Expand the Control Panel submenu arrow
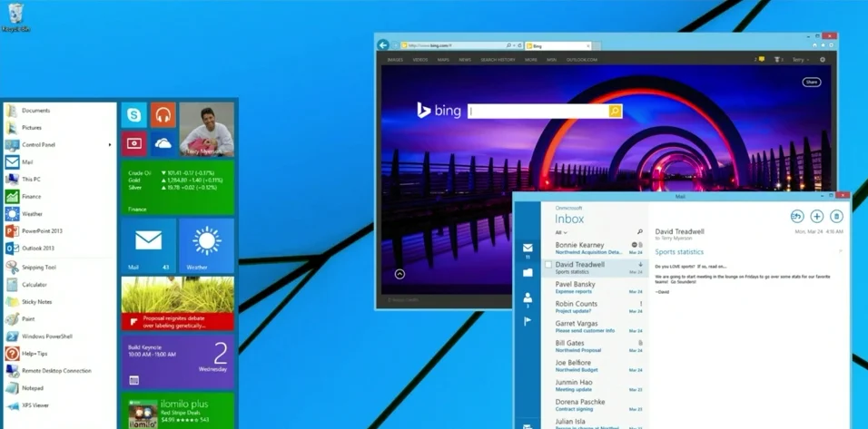This screenshot has height=429, width=868. pyautogui.click(x=110, y=145)
